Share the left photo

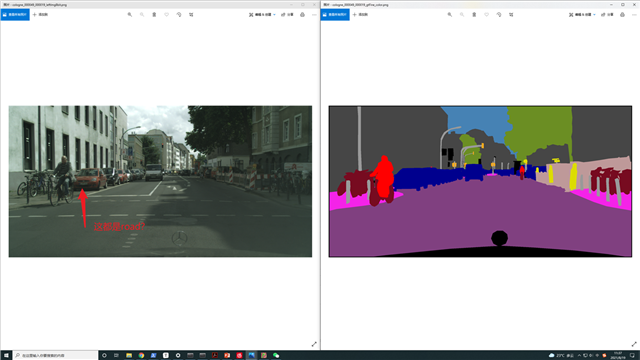pos(287,15)
